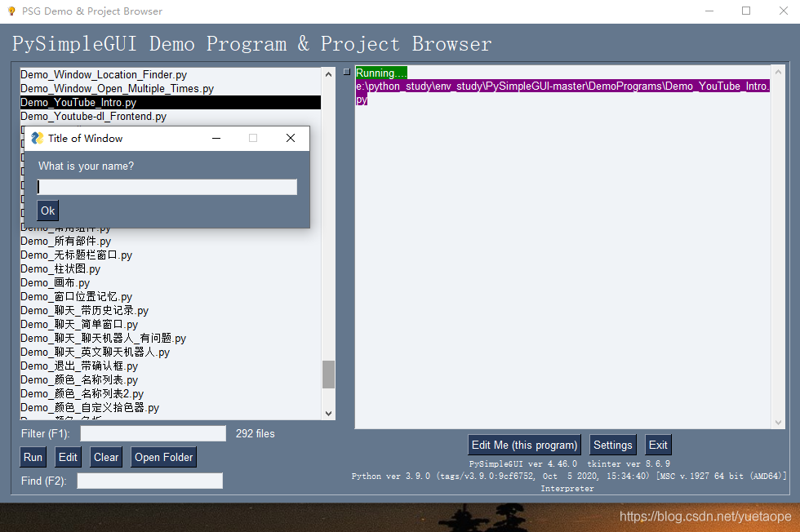This screenshot has height=532, width=800.
Task: Click Ok in Title of Window dialog
Action: [x=48, y=211]
